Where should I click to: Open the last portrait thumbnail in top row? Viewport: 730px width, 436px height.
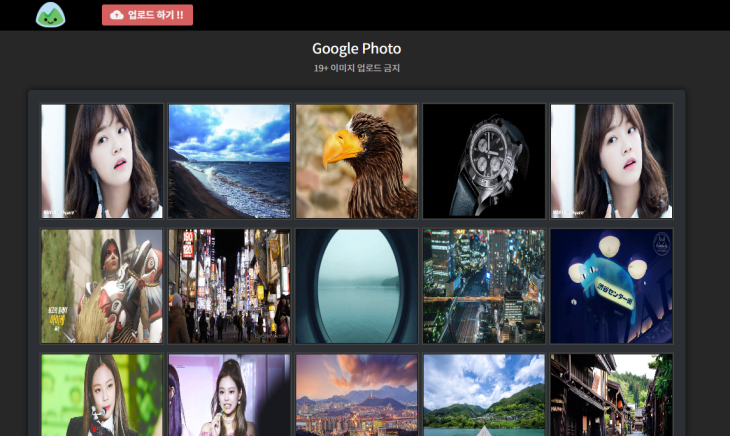point(611,161)
